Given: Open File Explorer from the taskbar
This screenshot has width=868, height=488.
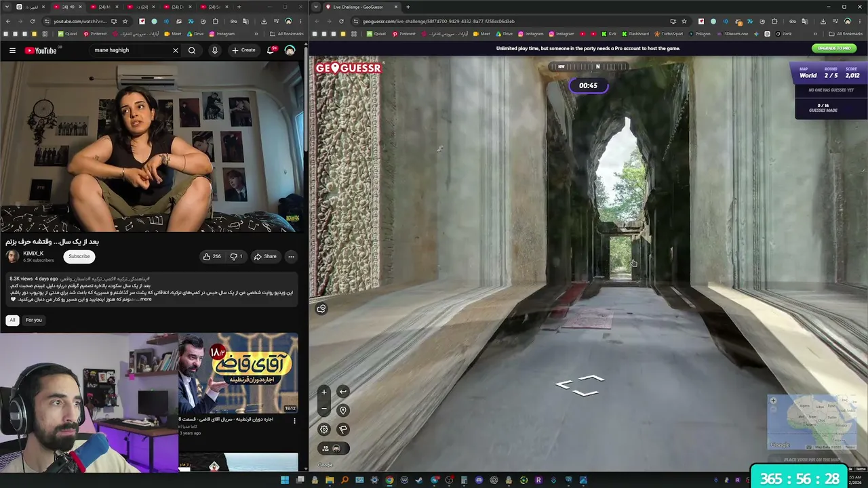Looking at the screenshot, I should click(x=330, y=481).
